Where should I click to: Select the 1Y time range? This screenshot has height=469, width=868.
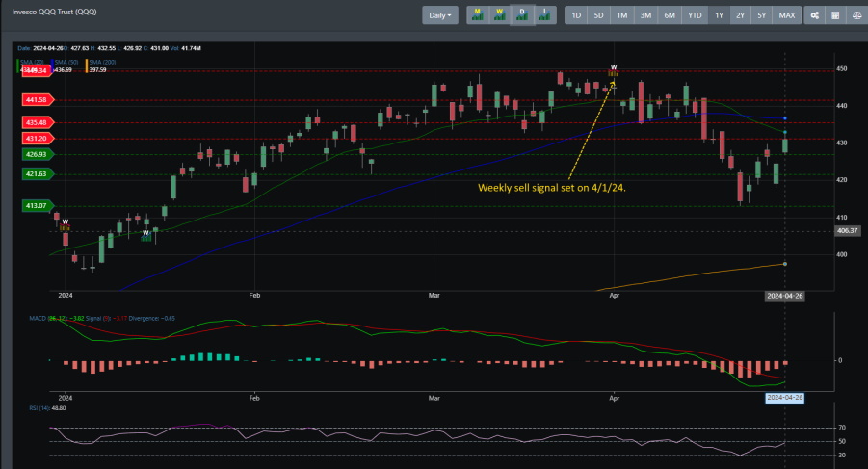click(x=718, y=15)
